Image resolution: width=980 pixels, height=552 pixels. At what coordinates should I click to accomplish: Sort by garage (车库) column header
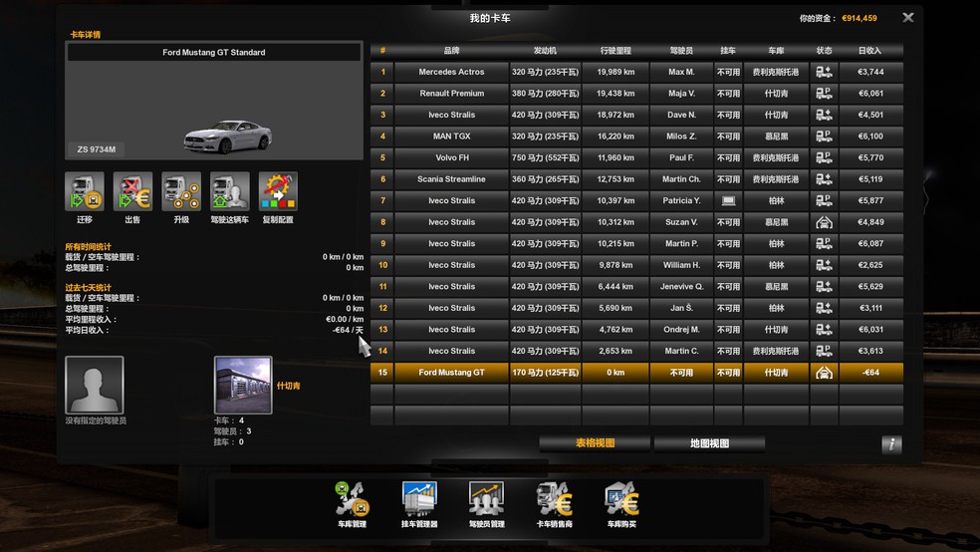point(776,51)
